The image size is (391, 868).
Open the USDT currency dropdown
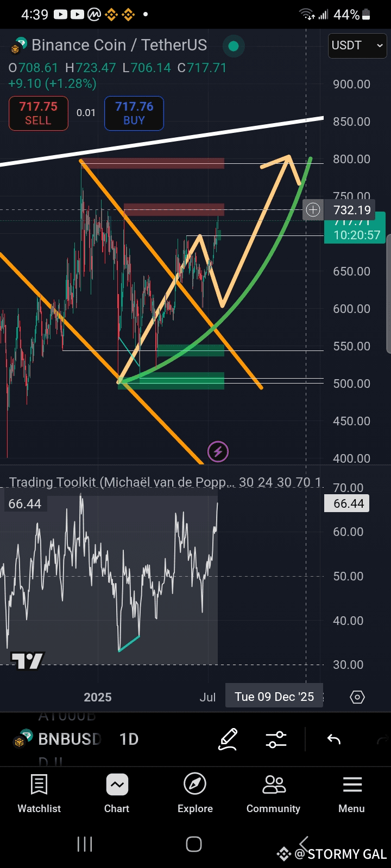pos(358,46)
